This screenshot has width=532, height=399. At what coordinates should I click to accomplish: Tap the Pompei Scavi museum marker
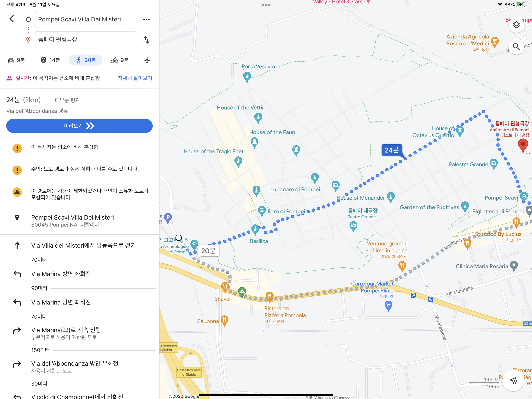(x=524, y=197)
